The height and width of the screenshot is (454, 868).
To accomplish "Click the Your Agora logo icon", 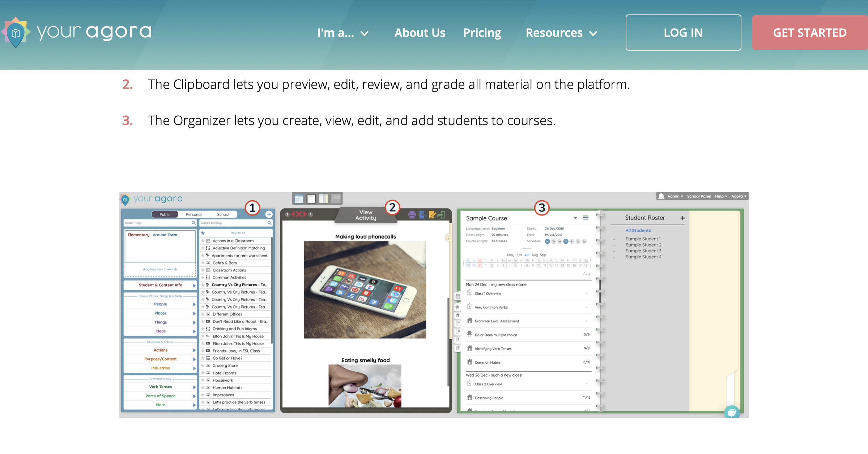I will 16,33.
